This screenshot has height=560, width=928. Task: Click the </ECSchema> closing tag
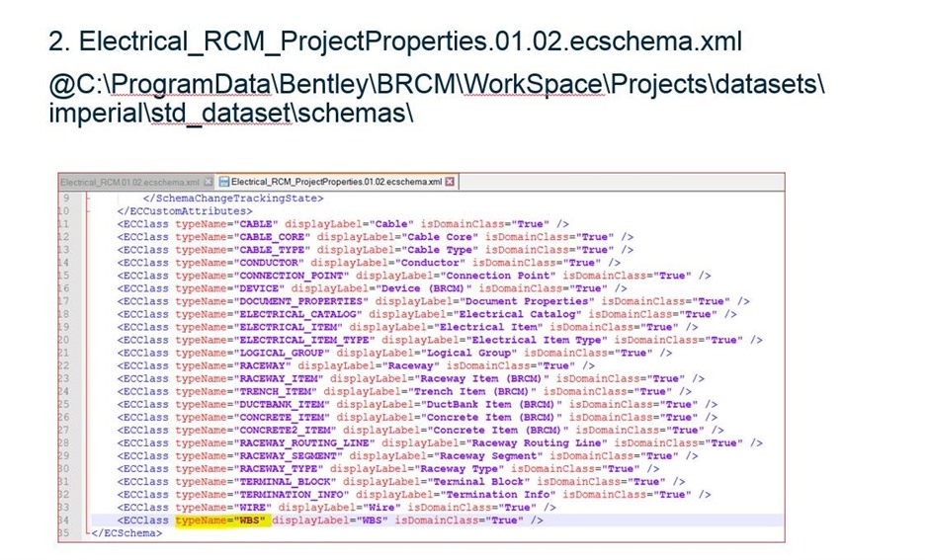[x=127, y=533]
